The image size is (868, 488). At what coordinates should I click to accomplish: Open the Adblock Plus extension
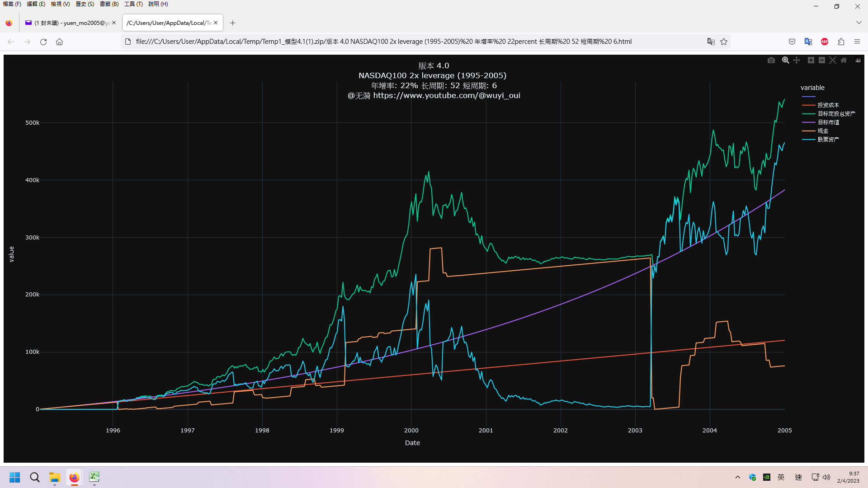tap(825, 42)
